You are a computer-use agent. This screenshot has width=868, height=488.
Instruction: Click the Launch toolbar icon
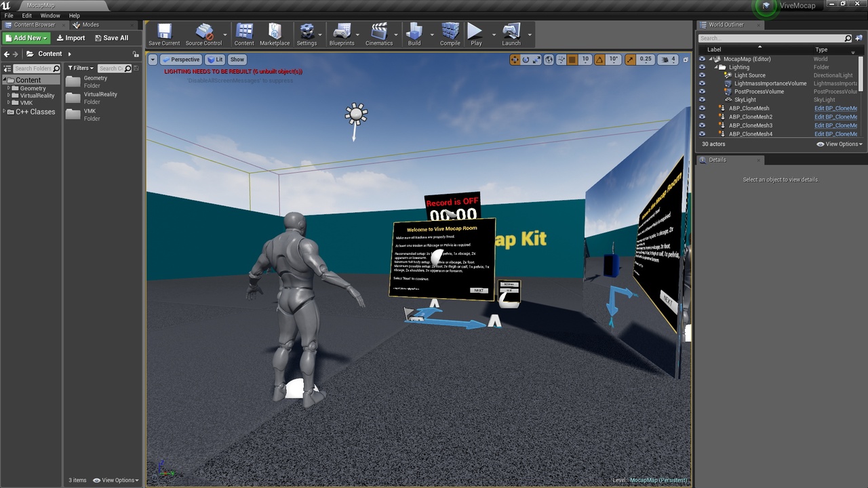[x=511, y=35]
